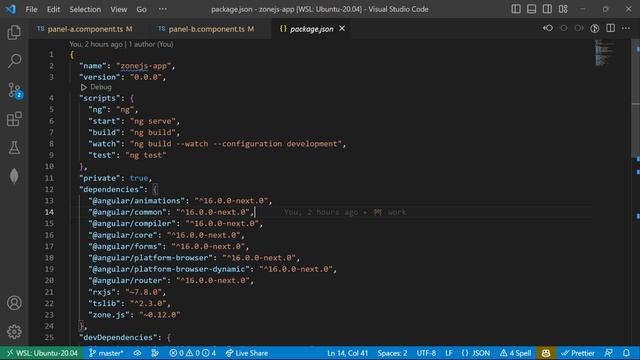Click the inline blame text on line 14
Image resolution: width=640 pixels, height=360 pixels.
345,212
